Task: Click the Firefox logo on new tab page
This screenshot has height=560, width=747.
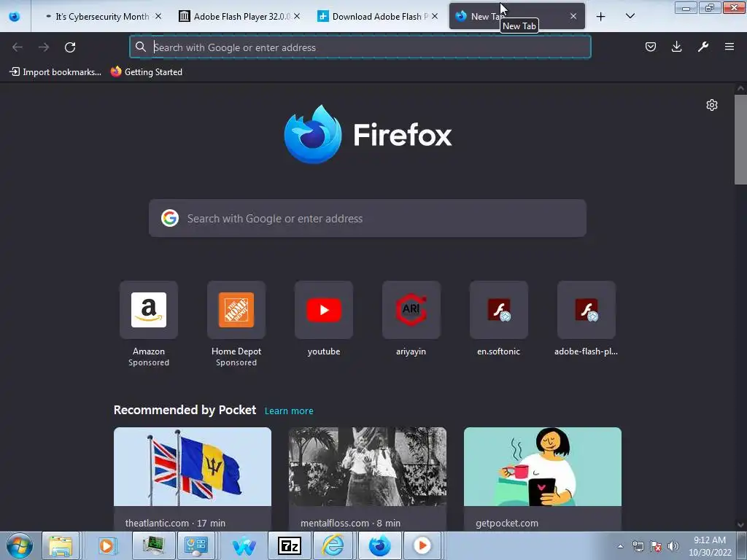Action: click(368, 135)
